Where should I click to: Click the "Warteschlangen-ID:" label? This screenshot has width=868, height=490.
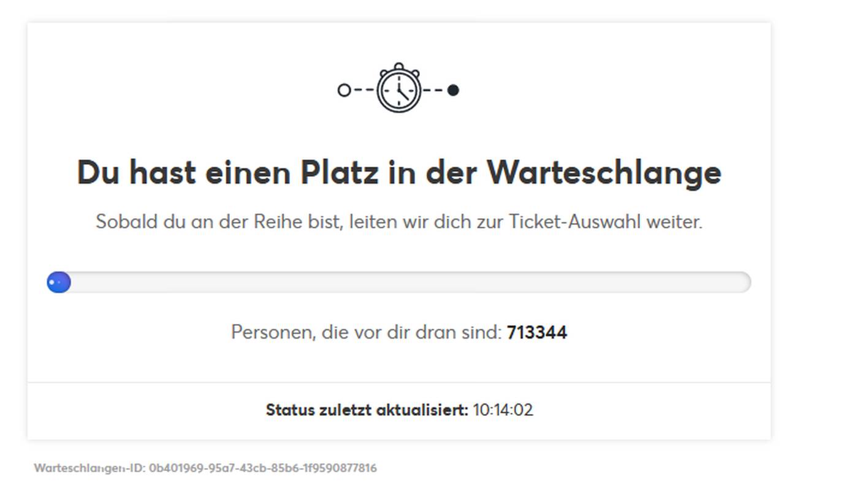point(89,469)
